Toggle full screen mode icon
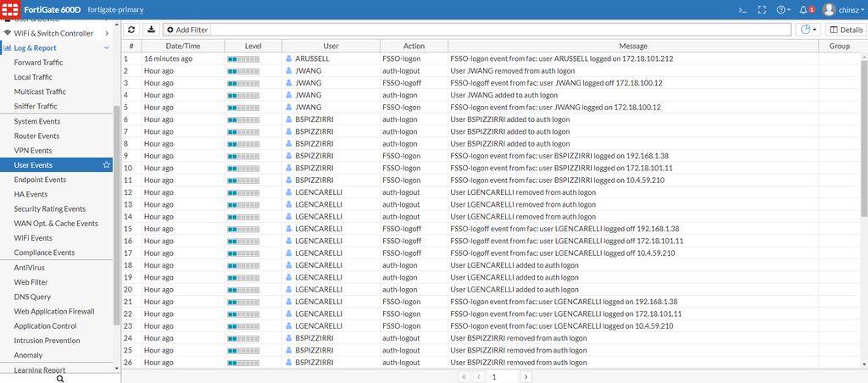Screen dimensions: 868x383 click(x=762, y=9)
